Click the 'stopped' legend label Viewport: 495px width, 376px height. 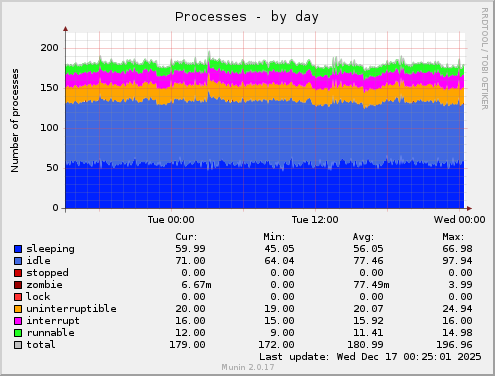pos(47,273)
